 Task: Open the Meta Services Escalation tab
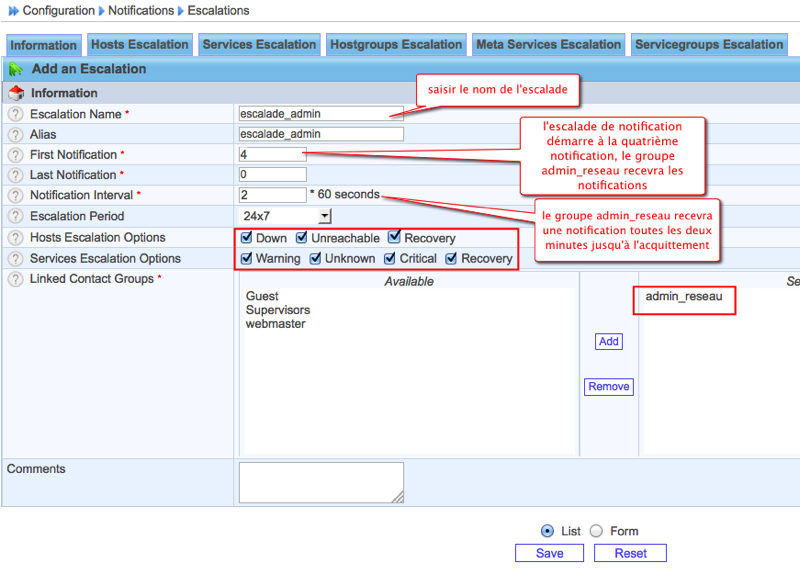click(548, 44)
